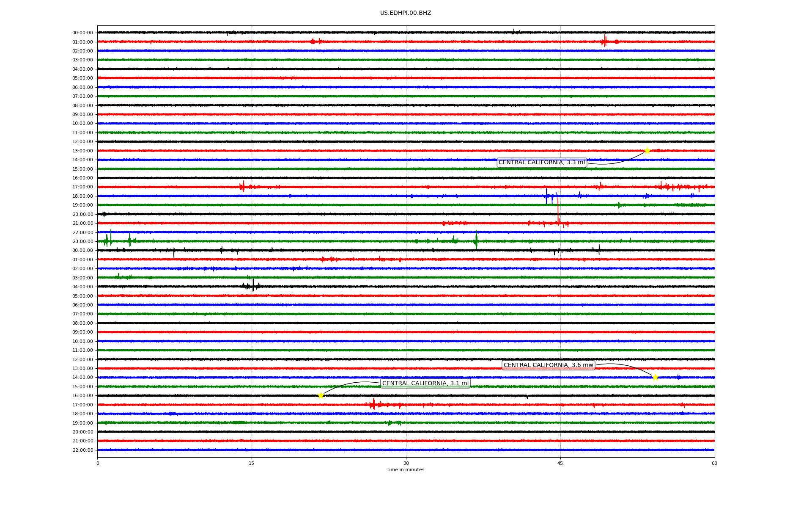
Task: Click the CENTRAL CALIFORNIA, 3.6 mw label
Action: [548, 365]
